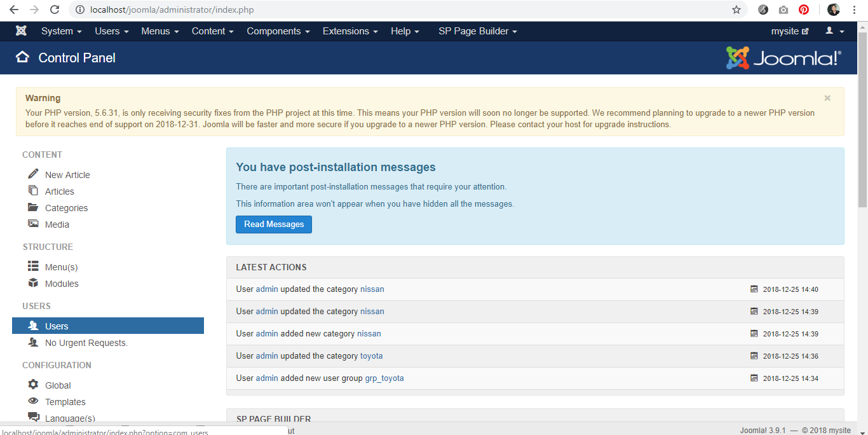Screen dimensions: 868x435
Task: Click the Global configuration gear icon
Action: tap(33, 385)
